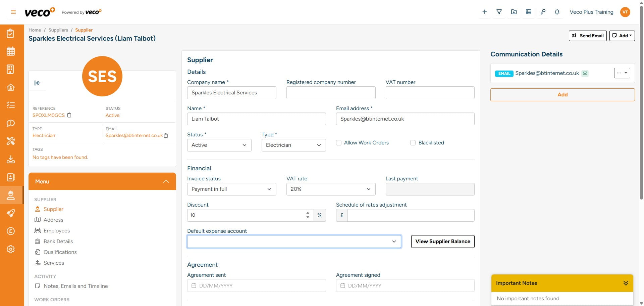Image resolution: width=644 pixels, height=306 pixels.
Task: Open the VAT rate dropdown
Action: (x=331, y=189)
